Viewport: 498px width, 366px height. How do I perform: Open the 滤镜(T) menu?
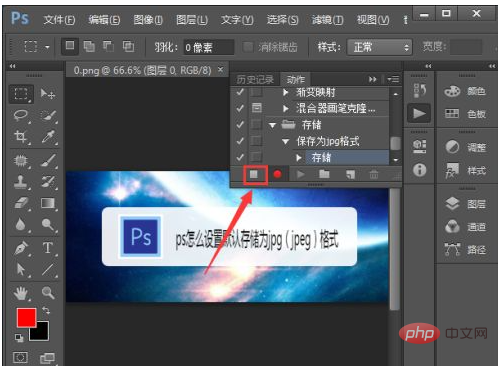click(x=327, y=20)
